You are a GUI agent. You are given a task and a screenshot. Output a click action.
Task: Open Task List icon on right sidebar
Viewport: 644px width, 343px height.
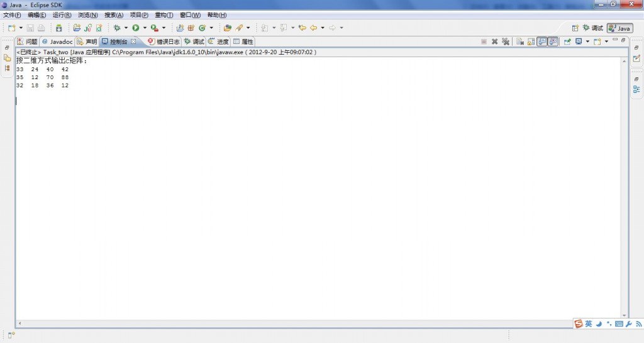click(636, 58)
